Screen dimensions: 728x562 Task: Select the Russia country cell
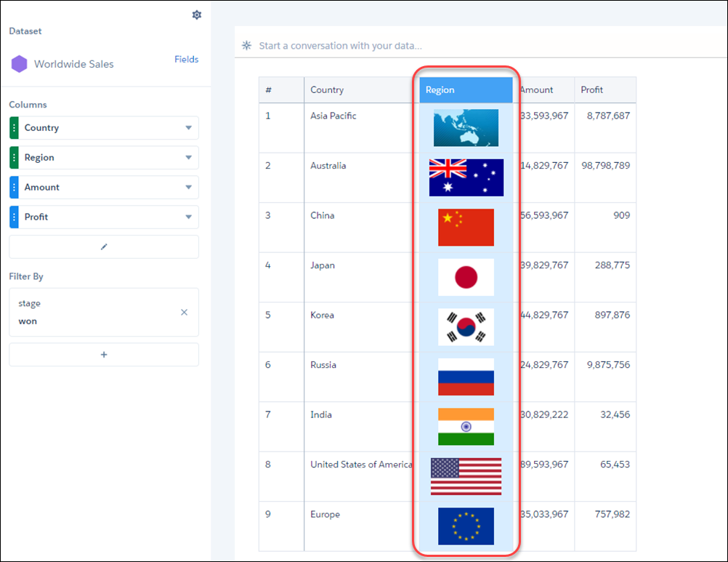click(x=362, y=377)
